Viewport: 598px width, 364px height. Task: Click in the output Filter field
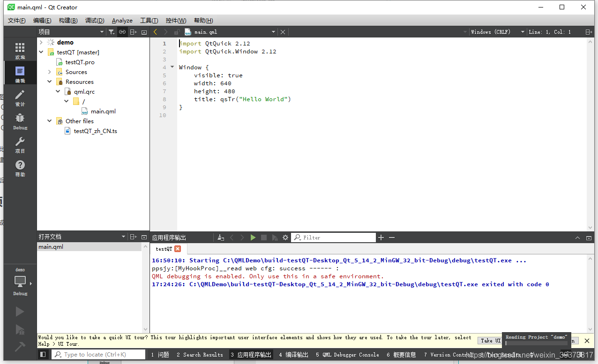coord(334,238)
